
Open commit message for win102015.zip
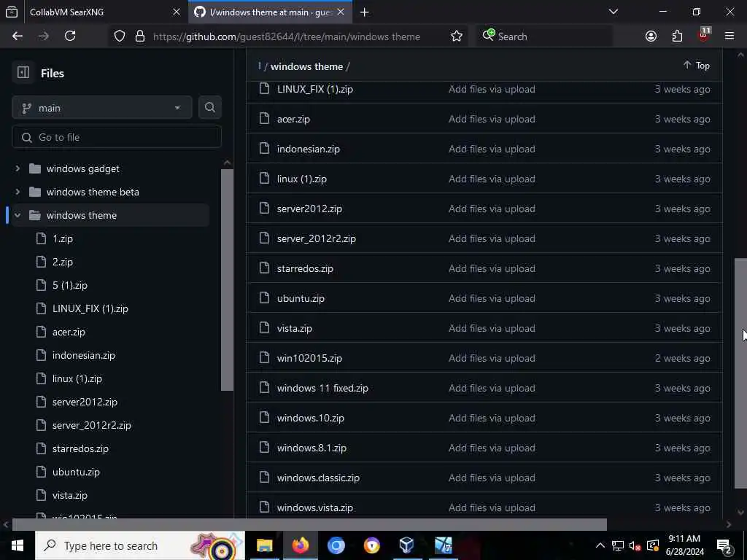(x=492, y=358)
